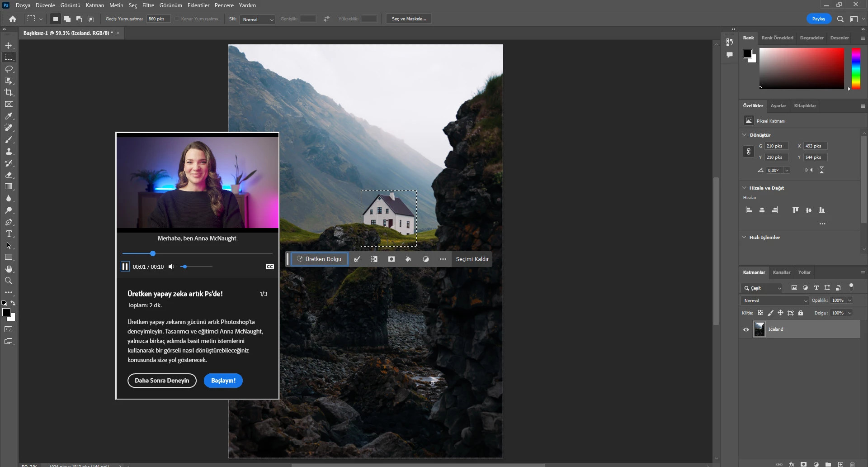This screenshot has height=467, width=868.
Task: Click the hue spectrum slider
Action: 856,68
